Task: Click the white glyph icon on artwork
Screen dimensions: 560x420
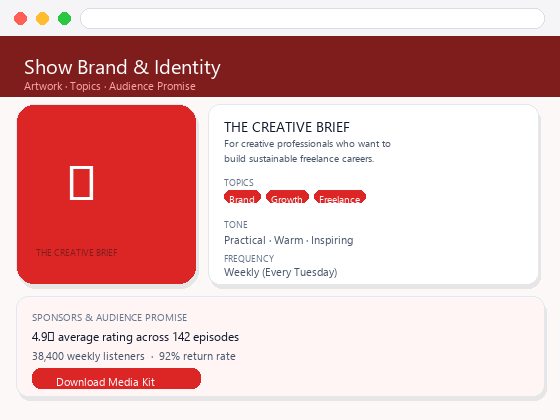Action: (x=81, y=183)
